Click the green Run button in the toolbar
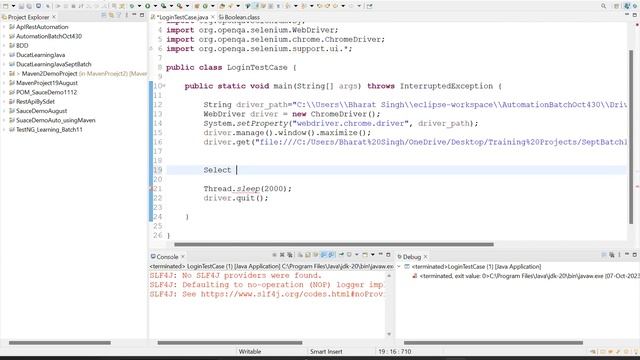 [147, 6]
